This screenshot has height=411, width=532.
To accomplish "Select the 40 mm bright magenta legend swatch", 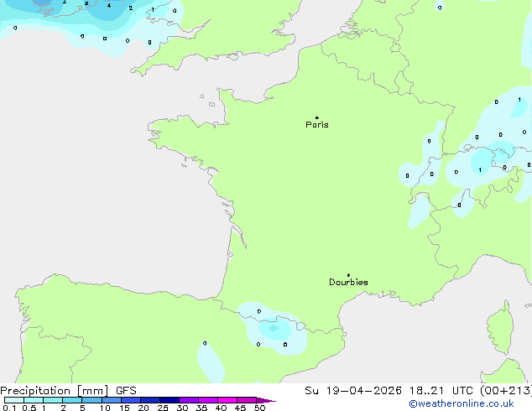I will coord(227,400).
